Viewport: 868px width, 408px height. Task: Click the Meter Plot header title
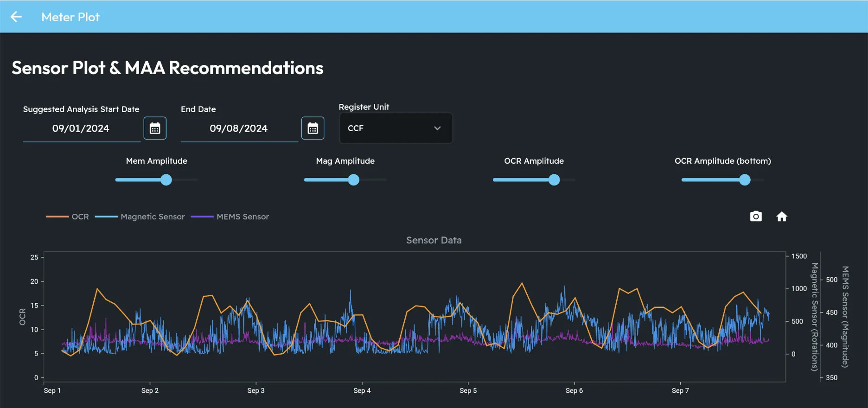tap(70, 17)
